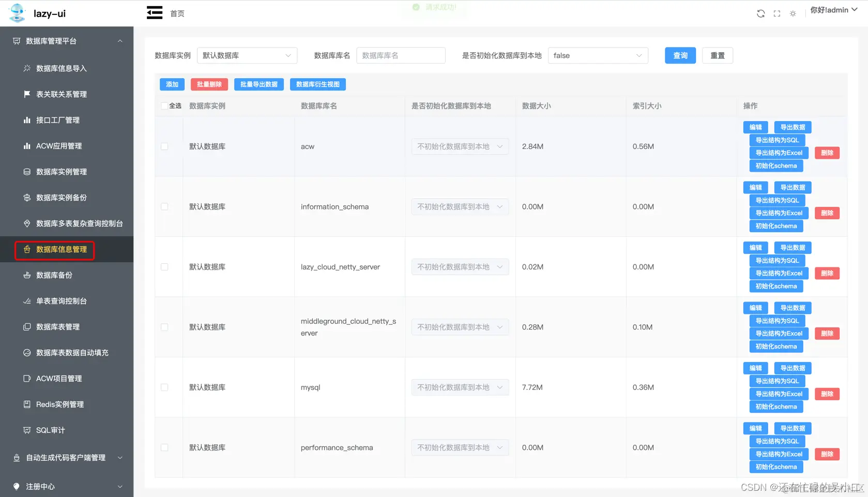Check the mysql row checkbox
This screenshot has height=497, width=868.
[164, 387]
